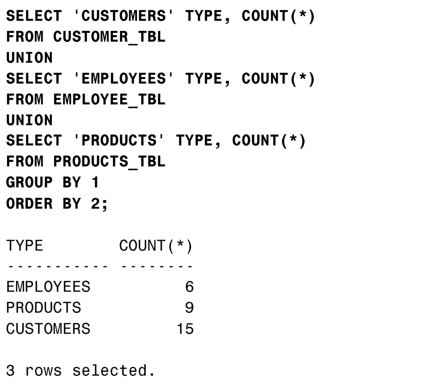Click the GROUP BY 1 line

click(52, 182)
